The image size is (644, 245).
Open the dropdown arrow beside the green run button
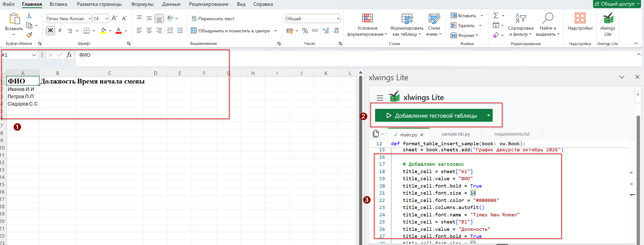pyautogui.click(x=488, y=115)
